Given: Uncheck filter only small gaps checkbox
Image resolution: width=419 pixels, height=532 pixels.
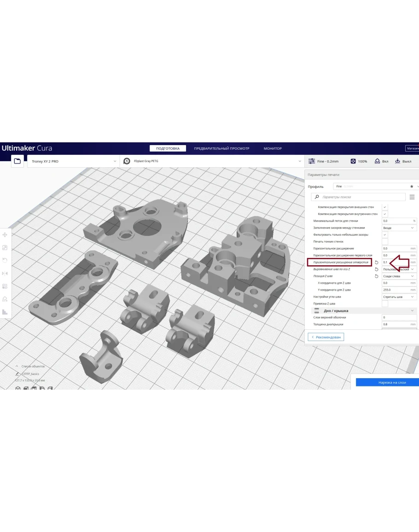Looking at the screenshot, I should [x=385, y=235].
